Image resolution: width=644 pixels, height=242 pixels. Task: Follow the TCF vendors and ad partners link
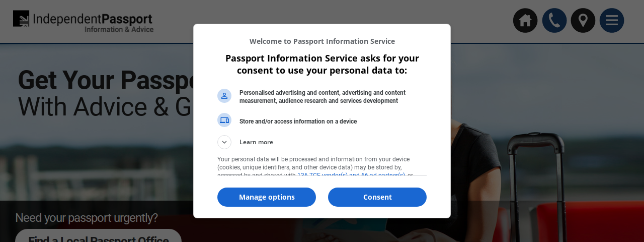pos(351,174)
